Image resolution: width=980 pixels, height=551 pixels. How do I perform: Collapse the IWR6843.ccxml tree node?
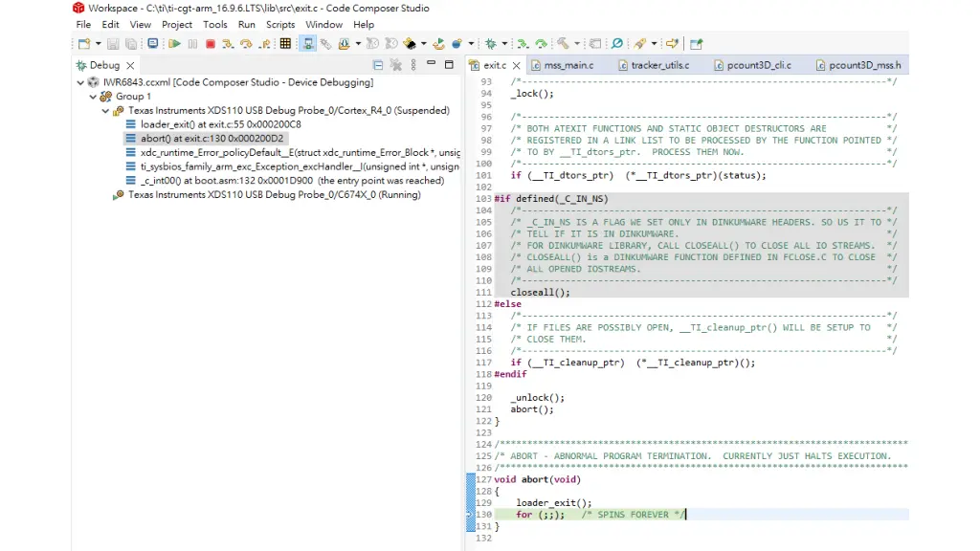coord(80,82)
